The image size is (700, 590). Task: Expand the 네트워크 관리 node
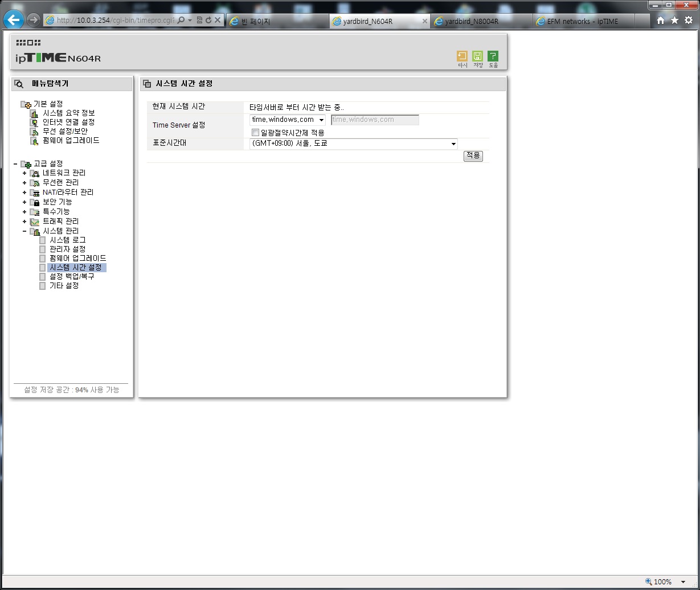pyautogui.click(x=24, y=173)
